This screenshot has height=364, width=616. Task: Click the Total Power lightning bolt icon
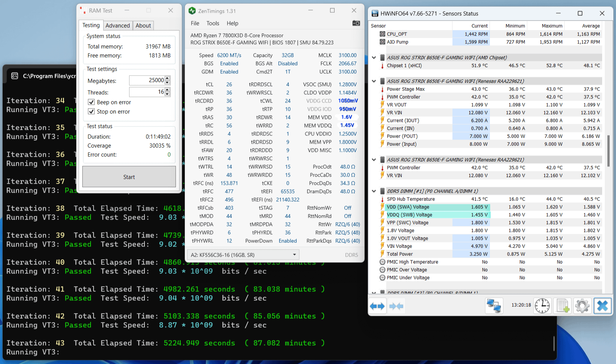coord(382,254)
